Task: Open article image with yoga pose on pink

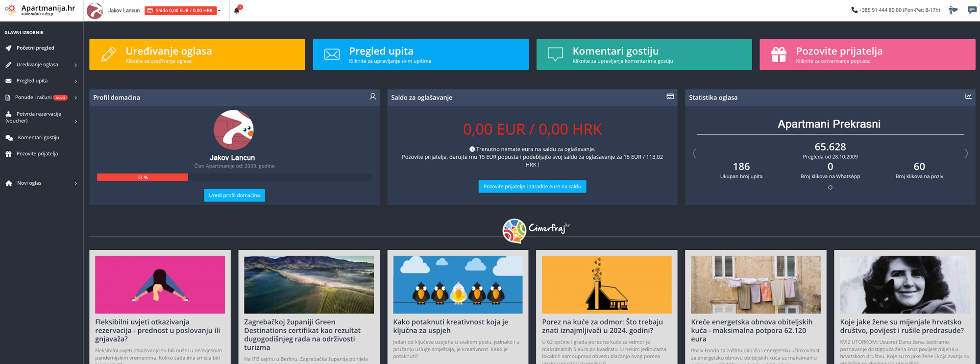Action: pos(160,285)
